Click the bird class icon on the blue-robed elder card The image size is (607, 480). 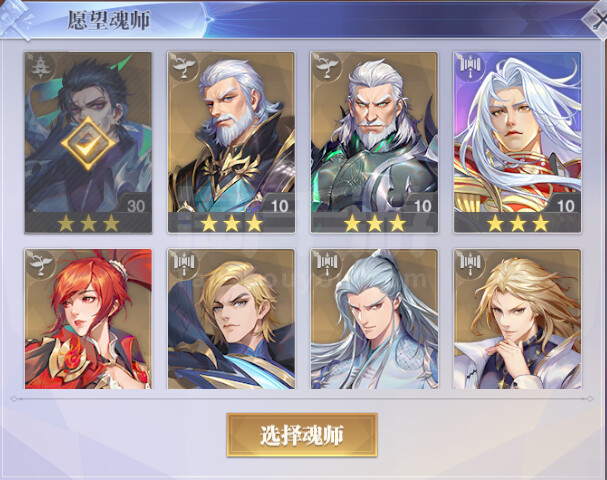(x=183, y=68)
